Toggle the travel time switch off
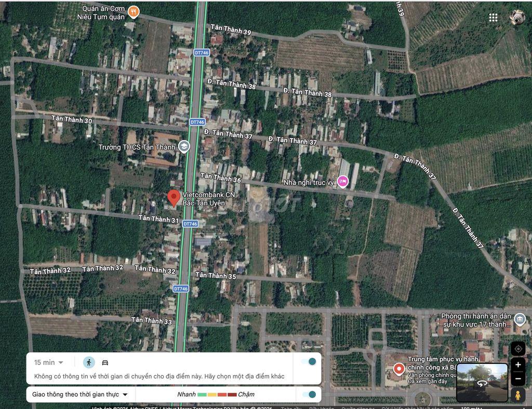Viewport: 532px width, 409px height. click(309, 362)
